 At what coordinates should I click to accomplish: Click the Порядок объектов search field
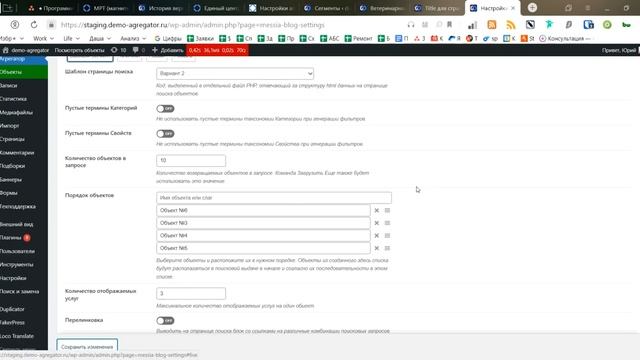pyautogui.click(x=273, y=198)
